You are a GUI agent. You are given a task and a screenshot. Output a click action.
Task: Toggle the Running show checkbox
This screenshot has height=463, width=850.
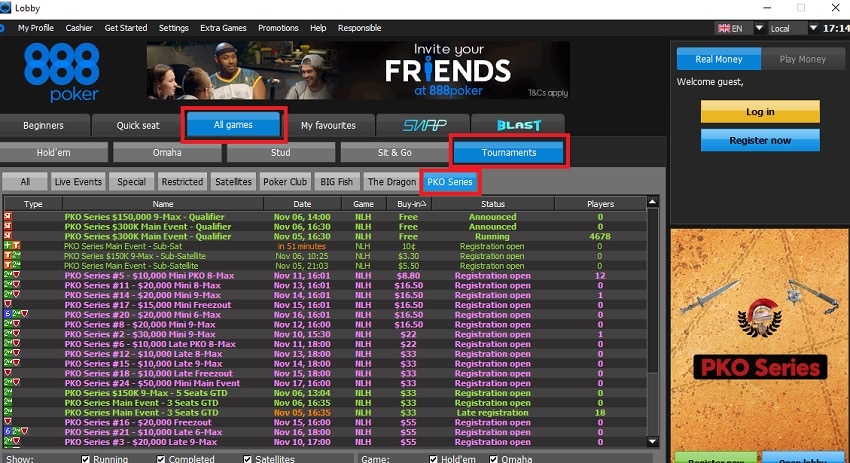pyautogui.click(x=85, y=459)
